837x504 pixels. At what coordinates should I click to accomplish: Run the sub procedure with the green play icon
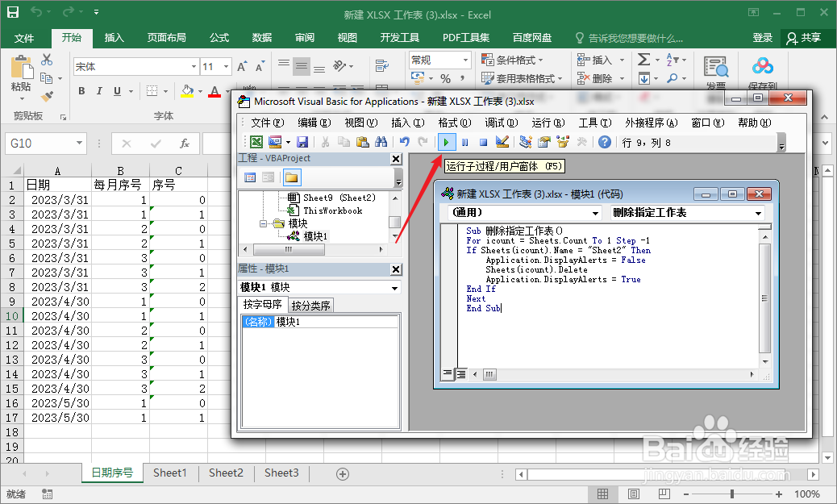tap(446, 143)
